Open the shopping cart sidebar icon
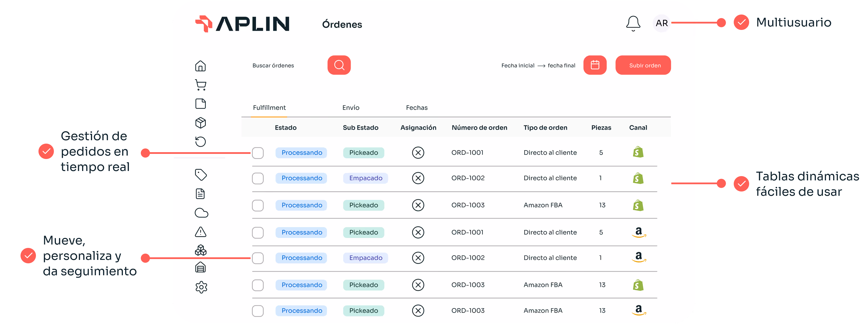868x324 pixels. click(200, 85)
